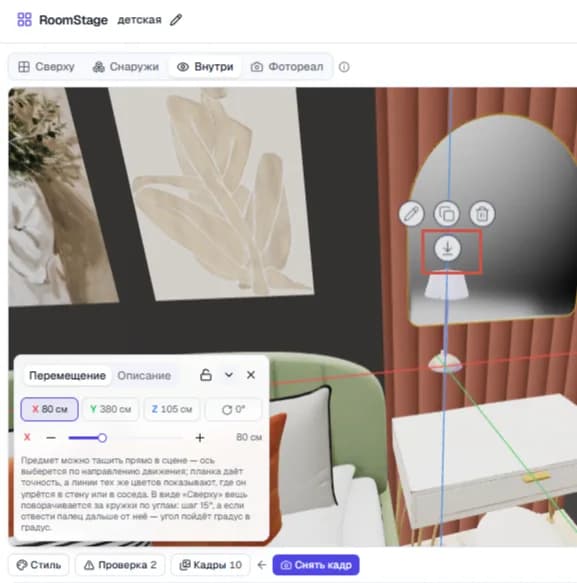This screenshot has height=583, width=577.
Task: Switch to the Описание tab
Action: point(144,376)
